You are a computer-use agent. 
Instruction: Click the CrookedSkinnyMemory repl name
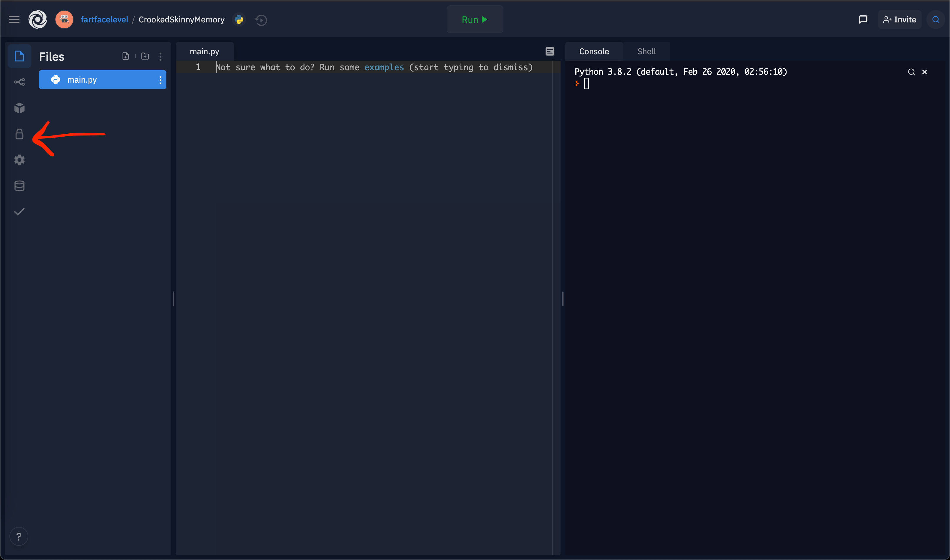pyautogui.click(x=181, y=20)
